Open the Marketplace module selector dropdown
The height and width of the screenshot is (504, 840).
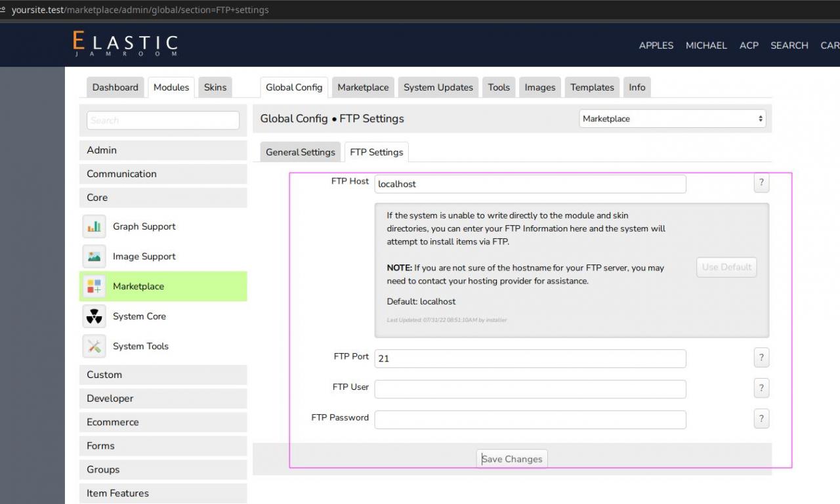[673, 119]
